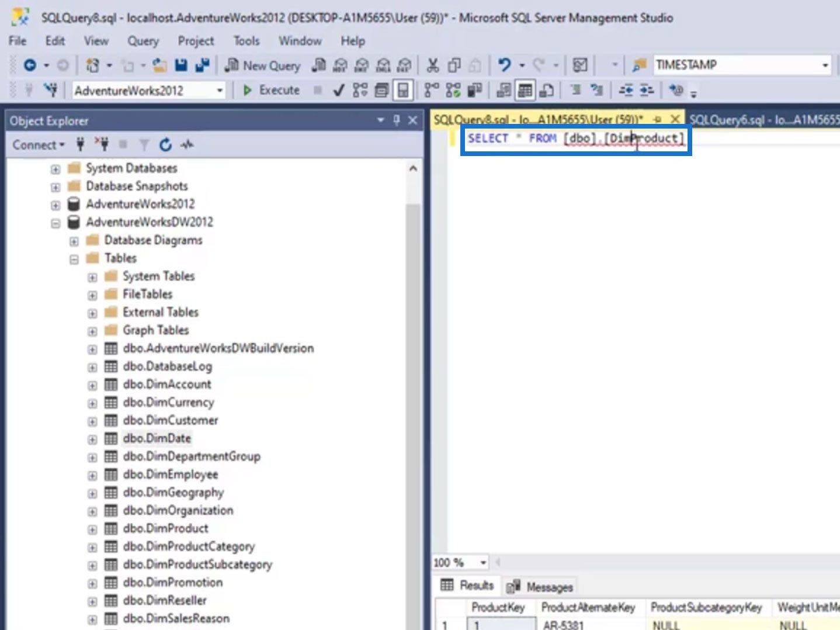Click the XMLA query icon
This screenshot has height=630, width=840.
click(x=383, y=65)
